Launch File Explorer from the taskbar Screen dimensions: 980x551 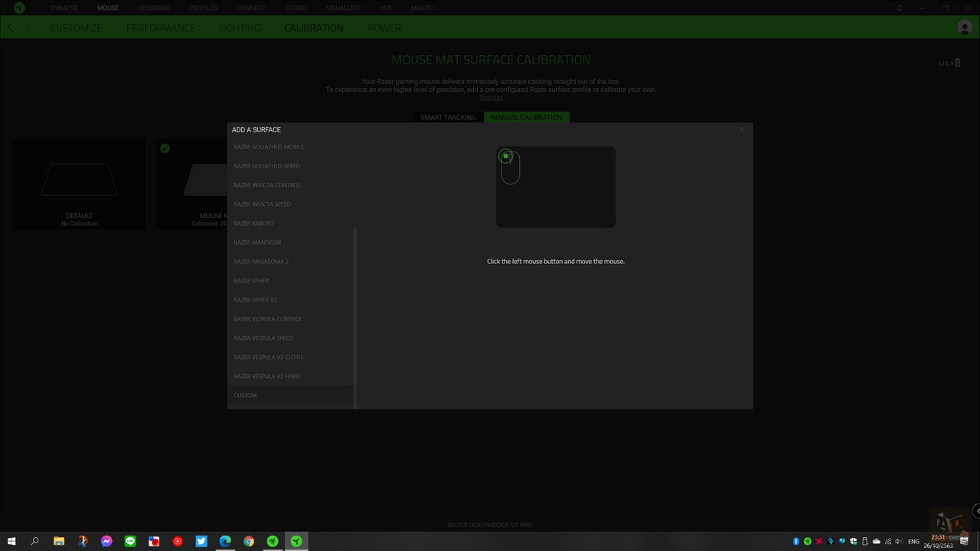(x=59, y=541)
